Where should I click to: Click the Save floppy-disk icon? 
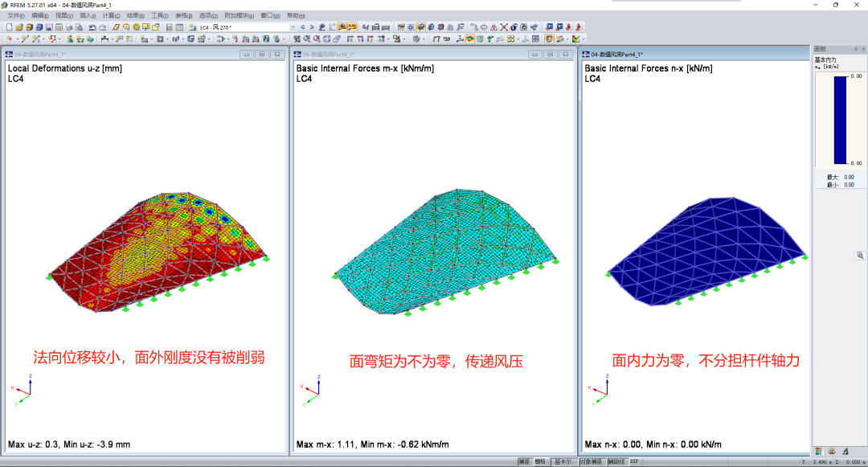tap(49, 27)
